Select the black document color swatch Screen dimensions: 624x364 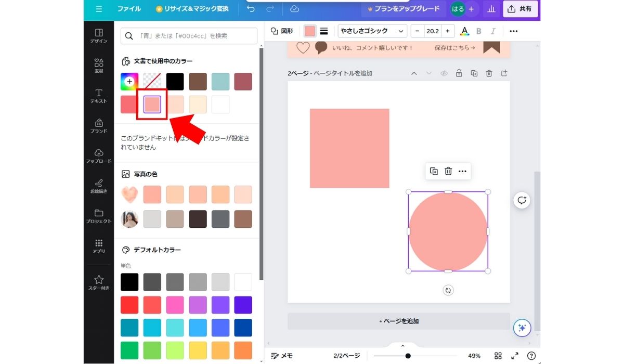[x=175, y=82]
